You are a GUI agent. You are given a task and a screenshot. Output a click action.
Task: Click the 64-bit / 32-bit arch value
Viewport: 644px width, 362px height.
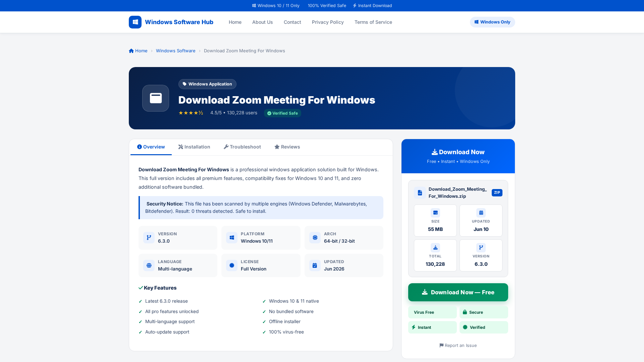(339, 241)
